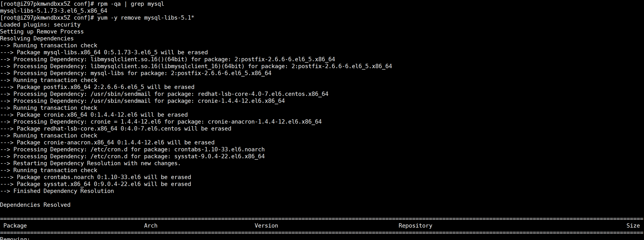Screen dimensions: 644x240
Task: Click the 'Package' column header
Action: click(x=15, y=226)
